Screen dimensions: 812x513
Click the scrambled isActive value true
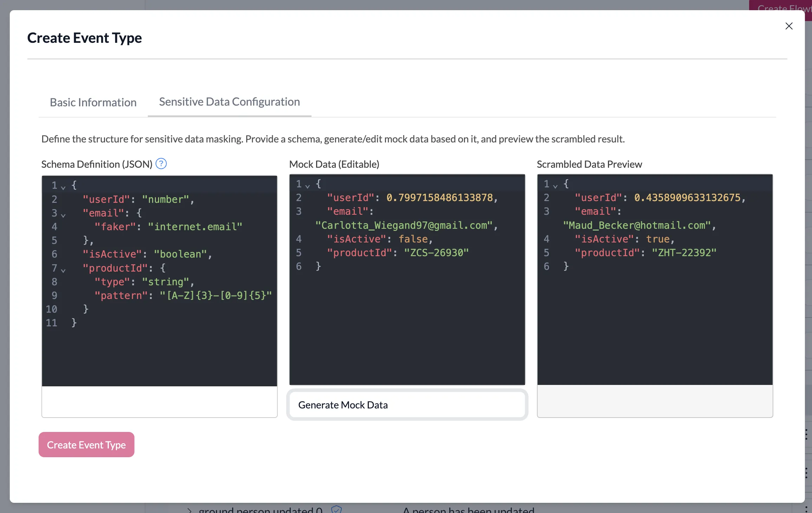coord(658,239)
